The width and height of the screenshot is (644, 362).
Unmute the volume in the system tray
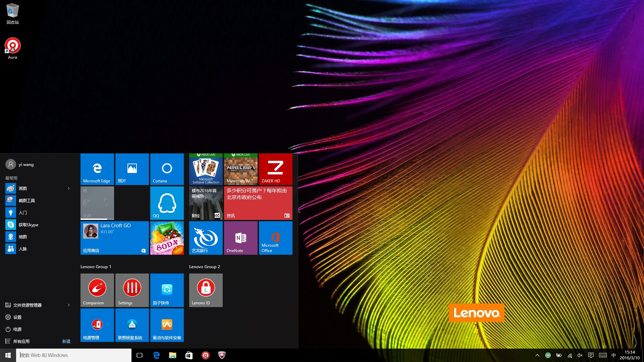tap(580, 355)
